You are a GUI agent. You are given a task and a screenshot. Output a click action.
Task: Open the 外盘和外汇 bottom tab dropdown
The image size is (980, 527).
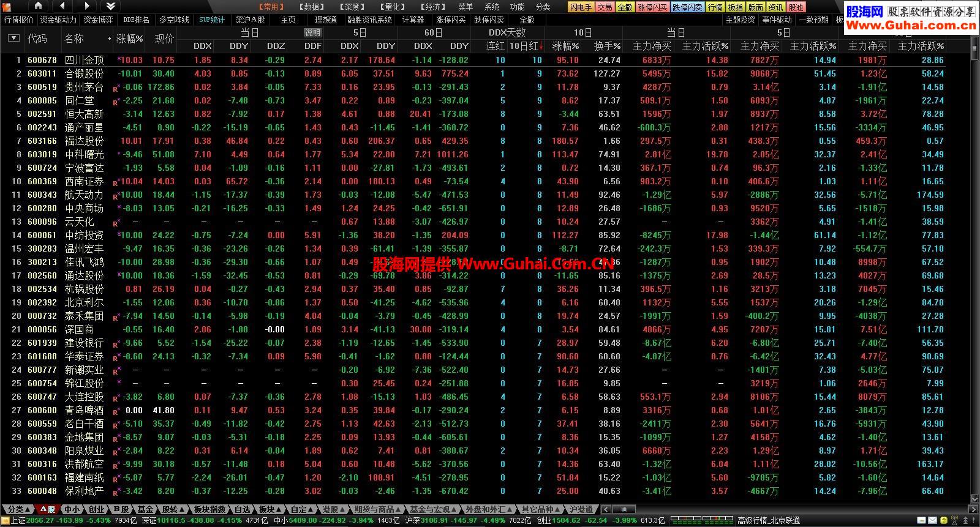(x=489, y=509)
